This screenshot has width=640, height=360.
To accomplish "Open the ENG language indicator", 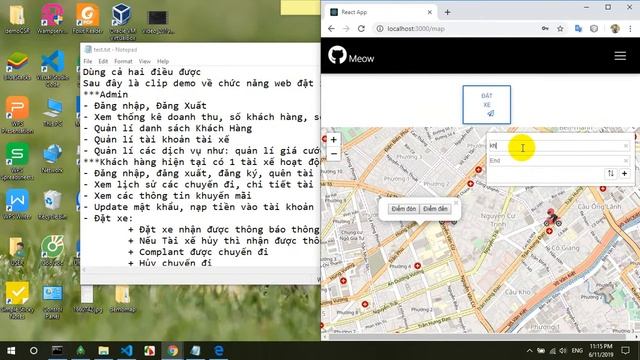I will click(x=577, y=351).
